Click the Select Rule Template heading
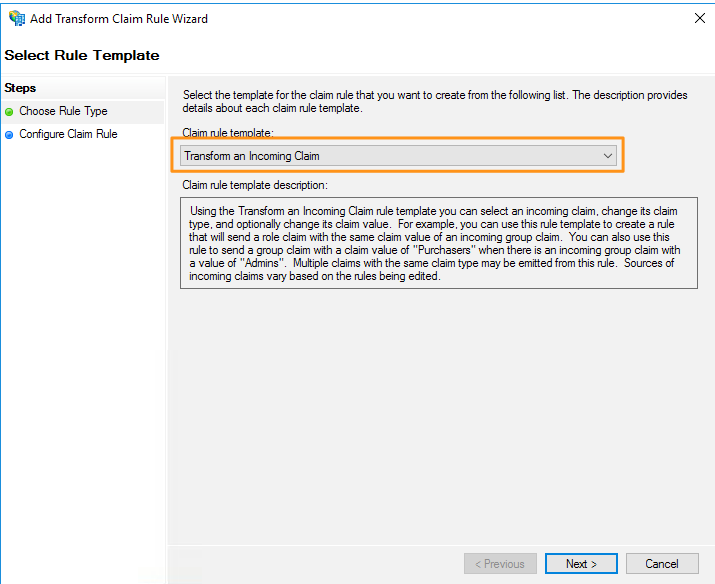Image resolution: width=715 pixels, height=584 pixels. pos(82,55)
